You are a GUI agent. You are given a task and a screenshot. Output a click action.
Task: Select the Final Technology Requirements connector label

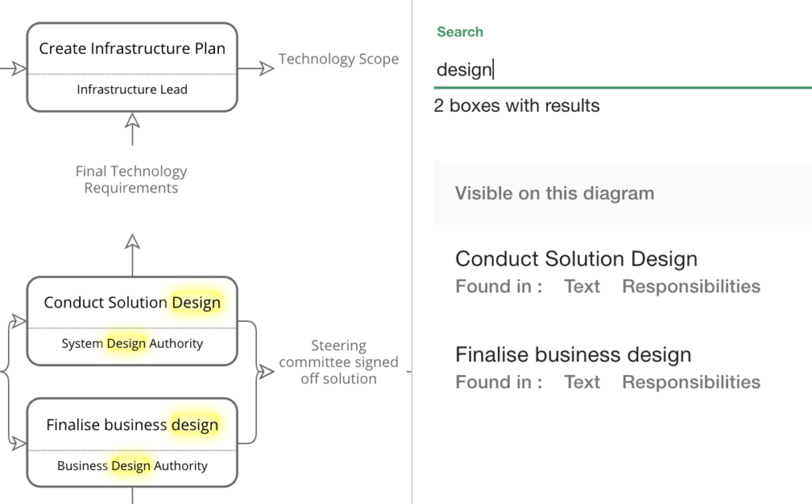(131, 179)
